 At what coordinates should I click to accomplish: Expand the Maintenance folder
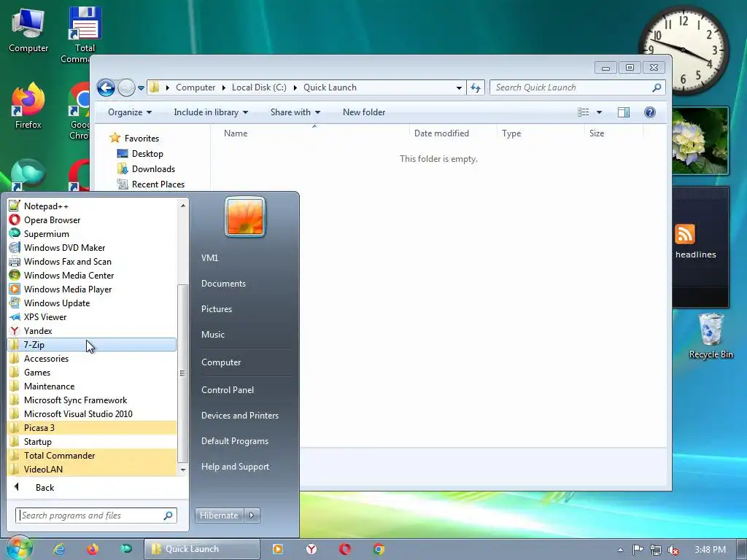pos(92,386)
